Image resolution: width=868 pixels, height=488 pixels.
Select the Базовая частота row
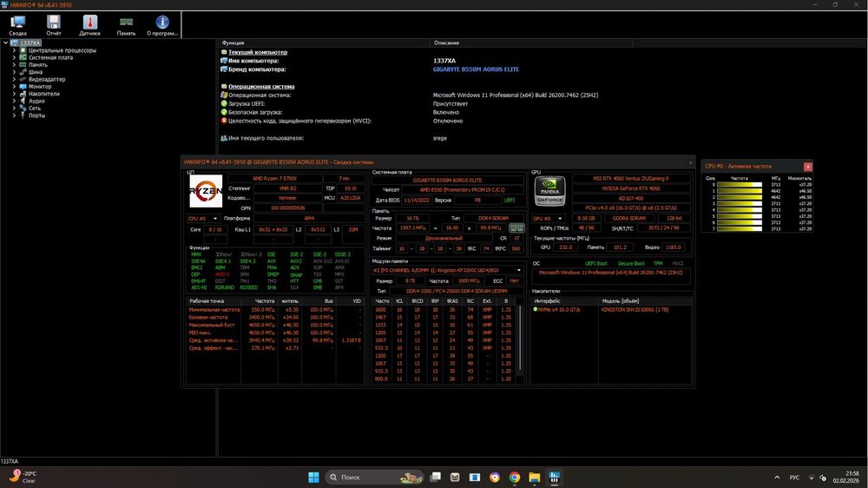[274, 318]
